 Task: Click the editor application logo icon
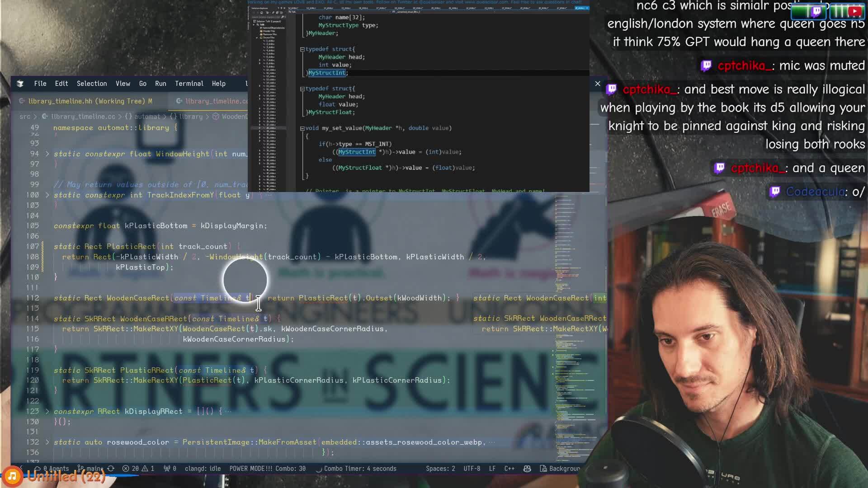point(20,84)
